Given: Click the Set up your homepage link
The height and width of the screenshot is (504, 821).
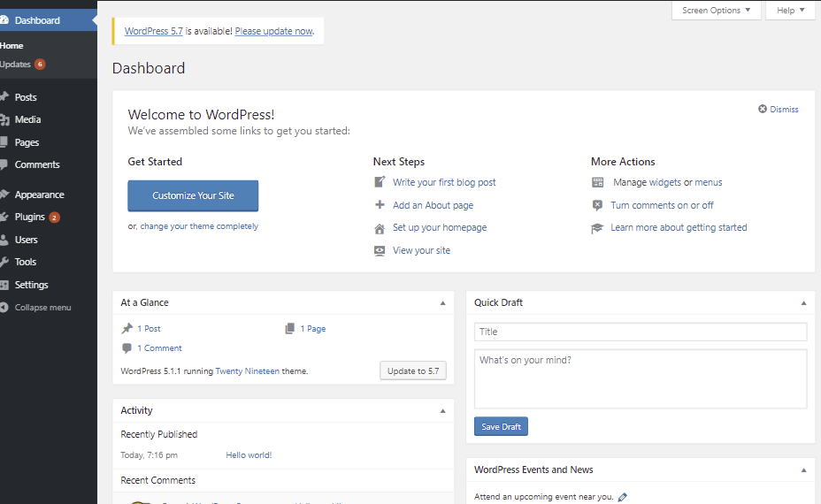Looking at the screenshot, I should 440,227.
